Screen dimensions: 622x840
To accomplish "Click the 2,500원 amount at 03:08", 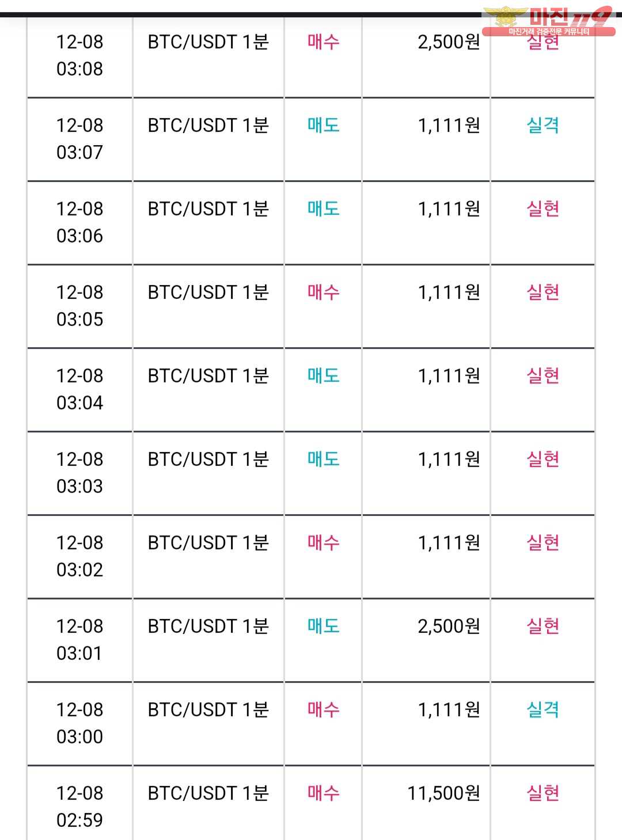I will tap(449, 42).
